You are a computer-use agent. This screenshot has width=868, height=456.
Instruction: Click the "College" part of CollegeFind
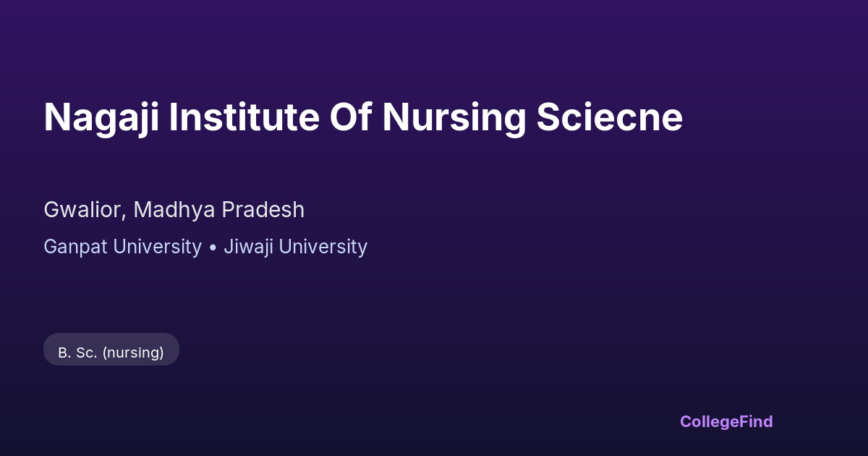[x=710, y=421]
